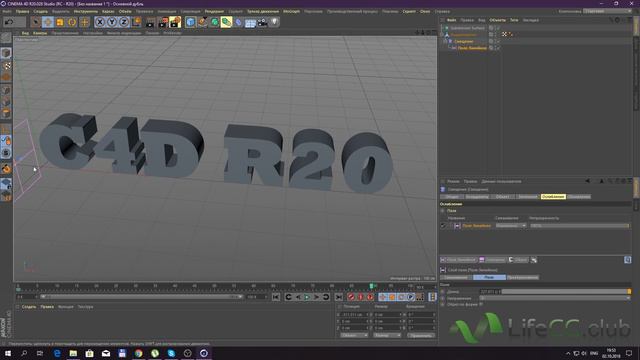This screenshot has height=360, width=640.
Task: Open viewport Камеры menu
Action: tap(40, 33)
